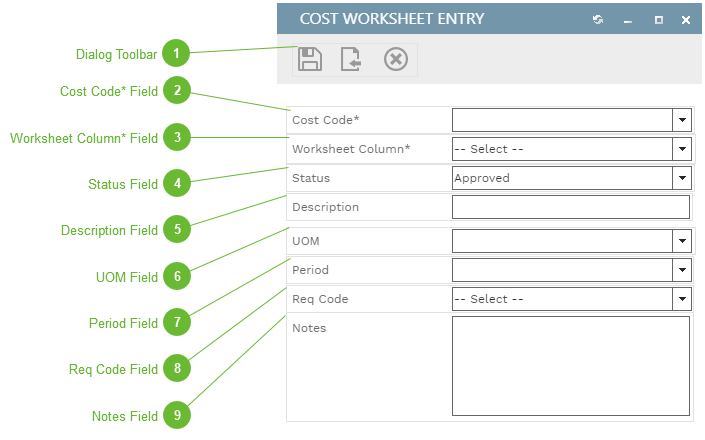
Task: Click the refresh icon in title bar
Action: [598, 19]
